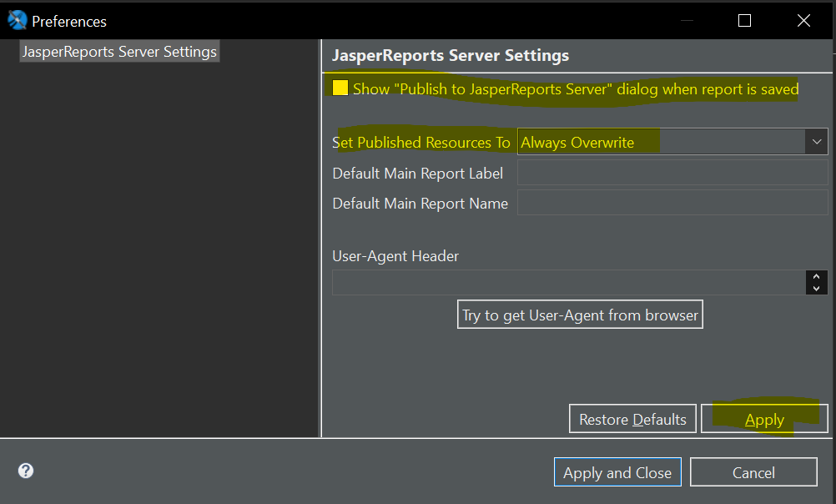Screen dimensions: 836x504
Task: Focus the Default Main Report Name field
Action: point(672,203)
